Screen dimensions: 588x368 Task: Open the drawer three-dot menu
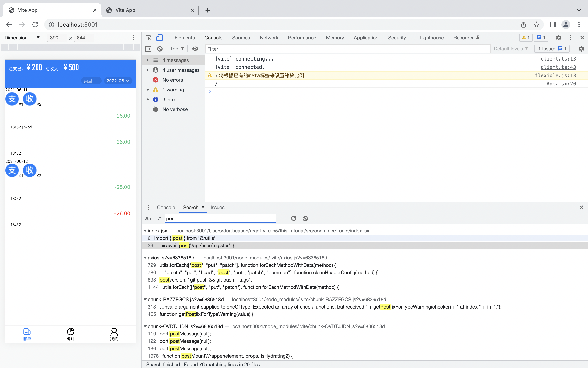(x=148, y=208)
